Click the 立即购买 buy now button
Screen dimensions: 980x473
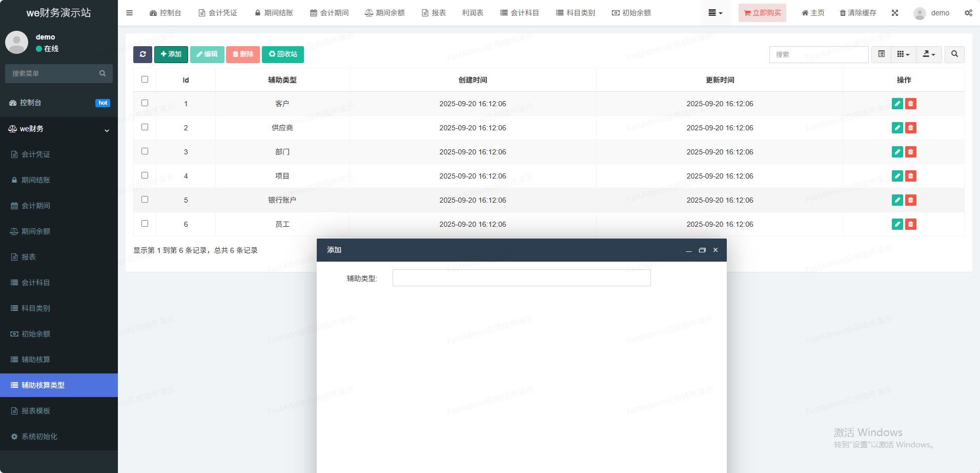tap(762, 13)
